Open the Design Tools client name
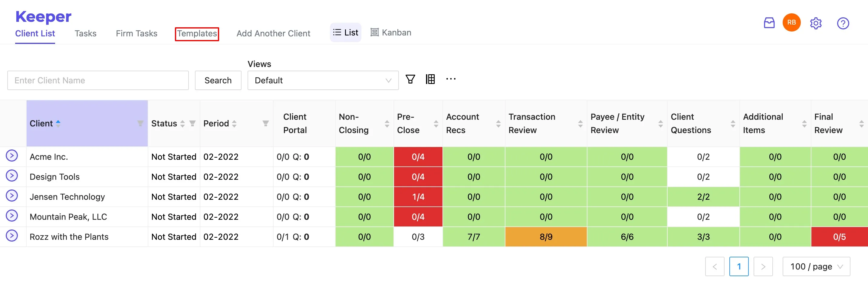868x291 pixels. [x=54, y=177]
